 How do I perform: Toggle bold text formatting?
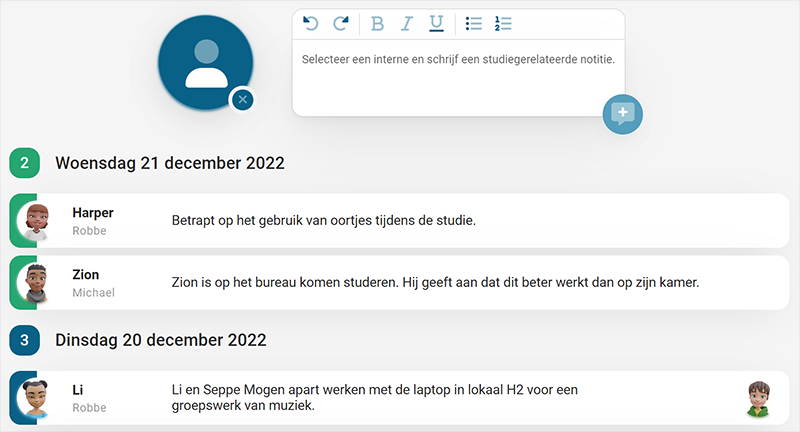(377, 23)
